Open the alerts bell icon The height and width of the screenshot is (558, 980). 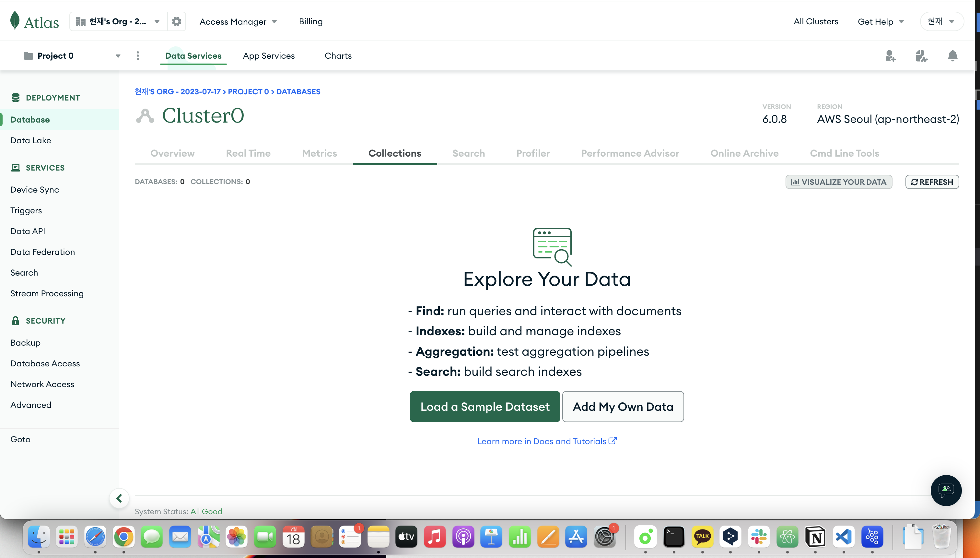[x=952, y=56]
